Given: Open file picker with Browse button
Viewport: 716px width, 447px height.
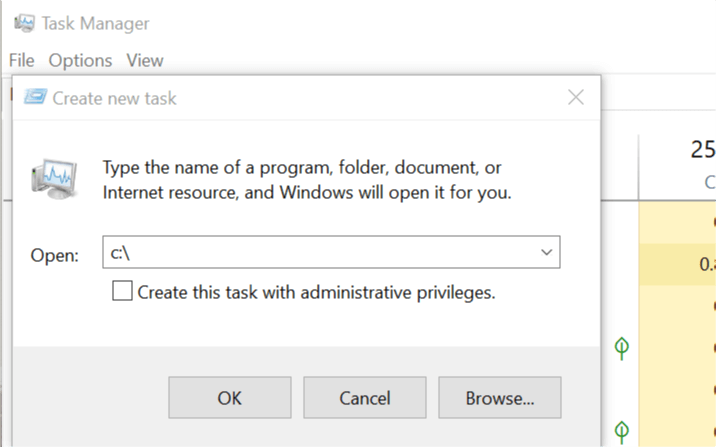Looking at the screenshot, I should coord(500,398).
